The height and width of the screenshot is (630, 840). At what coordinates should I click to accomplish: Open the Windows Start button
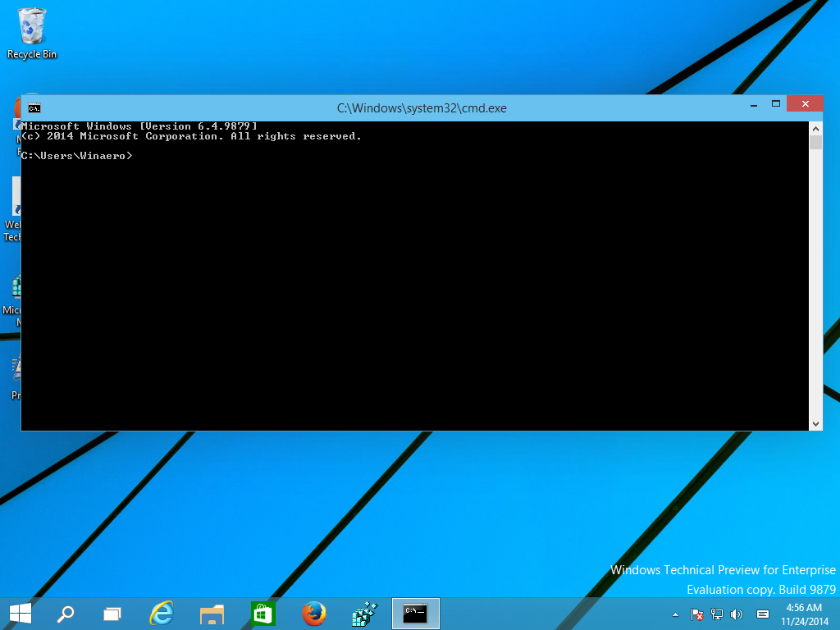click(21, 614)
